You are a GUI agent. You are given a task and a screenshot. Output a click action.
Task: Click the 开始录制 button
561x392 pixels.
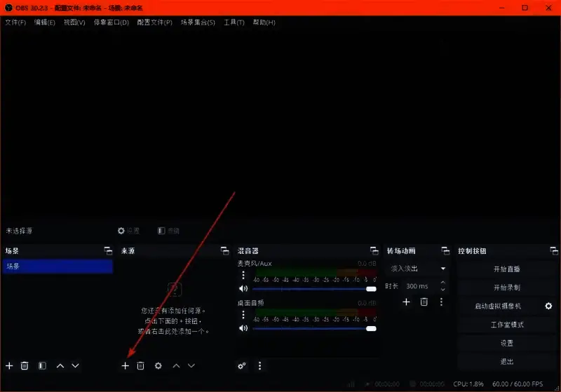pos(506,288)
